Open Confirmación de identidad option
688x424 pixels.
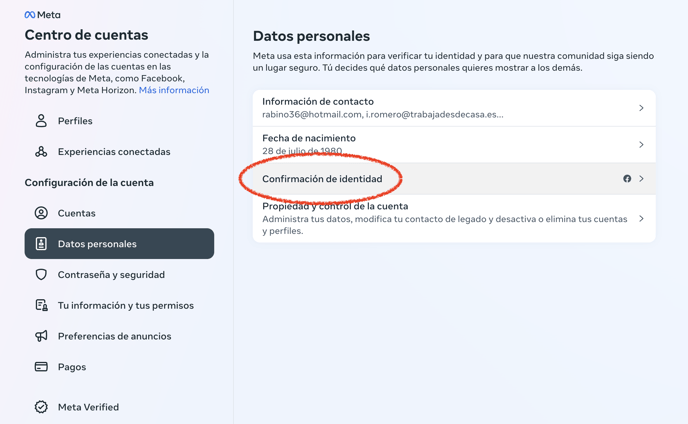pyautogui.click(x=454, y=179)
